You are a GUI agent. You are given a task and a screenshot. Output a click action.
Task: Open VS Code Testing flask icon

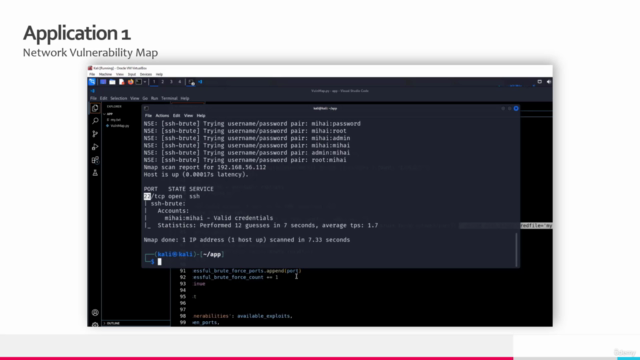(95, 173)
